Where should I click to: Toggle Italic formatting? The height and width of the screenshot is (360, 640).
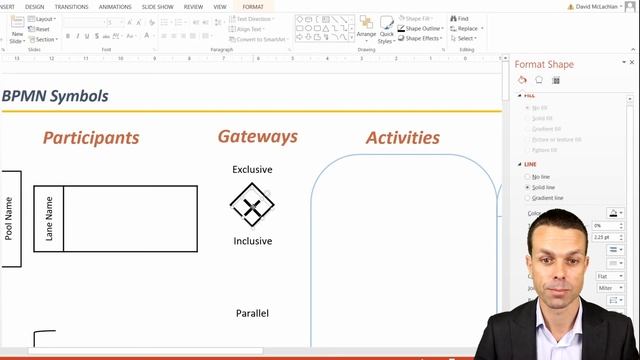point(78,36)
